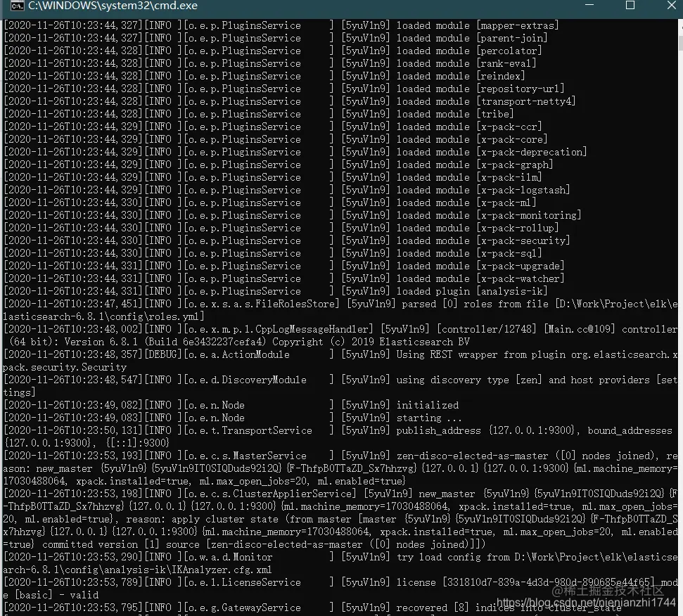Click the [DEBUG] log level tag
The image size is (683, 616).
[x=162, y=354]
